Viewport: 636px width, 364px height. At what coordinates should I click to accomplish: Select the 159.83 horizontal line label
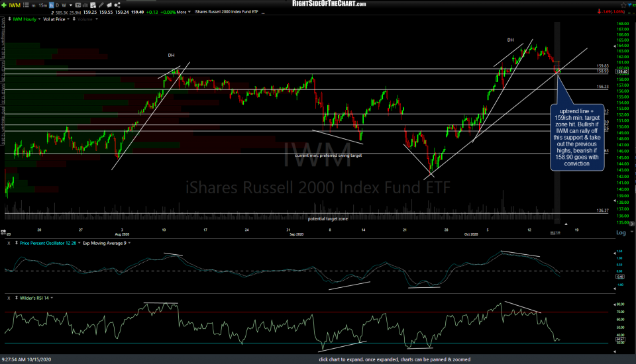coord(602,66)
